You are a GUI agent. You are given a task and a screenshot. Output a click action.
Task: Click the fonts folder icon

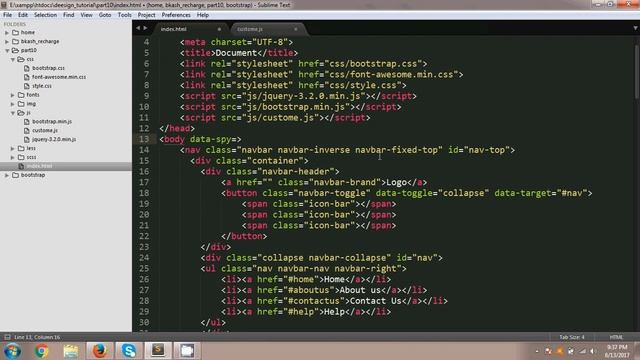pyautogui.click(x=21, y=95)
